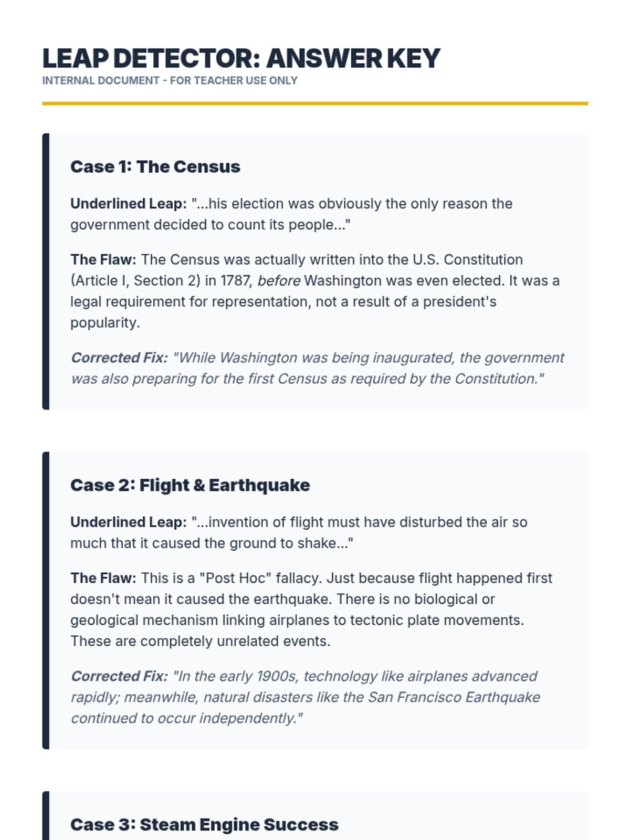Click the Corrected Fix label in Case 1
This screenshot has height=840, width=630.
tap(119, 358)
